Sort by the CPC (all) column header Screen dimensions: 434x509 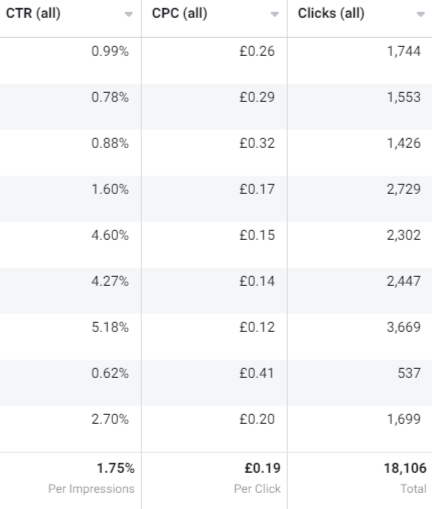(180, 13)
